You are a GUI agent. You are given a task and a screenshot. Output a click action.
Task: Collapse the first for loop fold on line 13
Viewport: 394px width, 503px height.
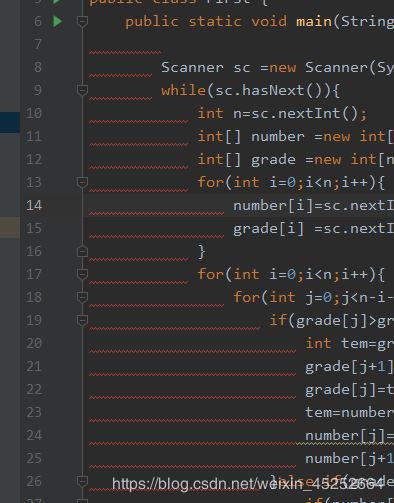pos(82,182)
